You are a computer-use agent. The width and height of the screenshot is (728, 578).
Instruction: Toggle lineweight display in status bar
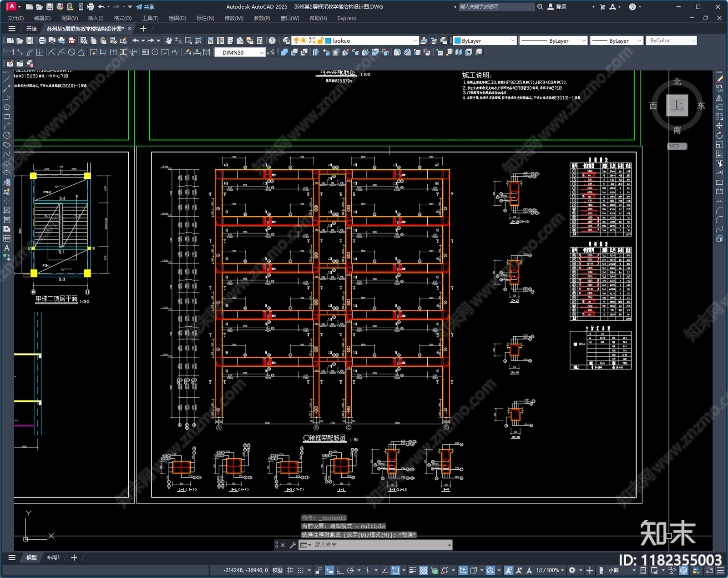point(413,570)
